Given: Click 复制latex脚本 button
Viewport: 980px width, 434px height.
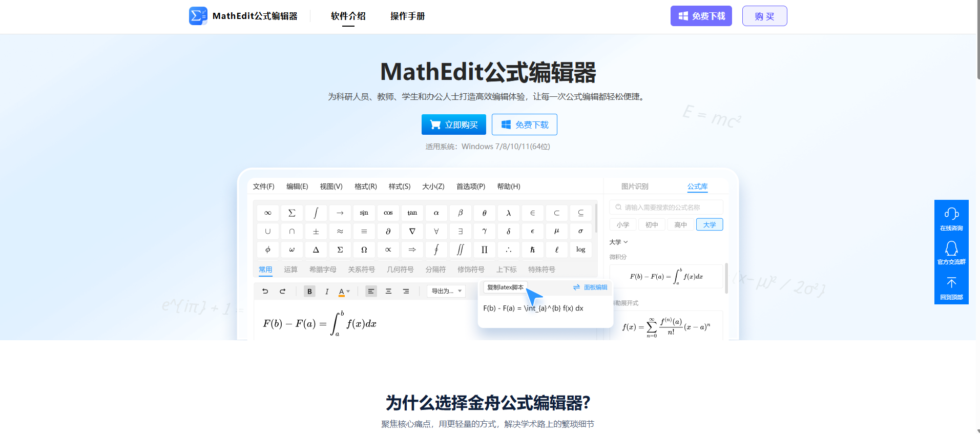Looking at the screenshot, I should pos(505,287).
